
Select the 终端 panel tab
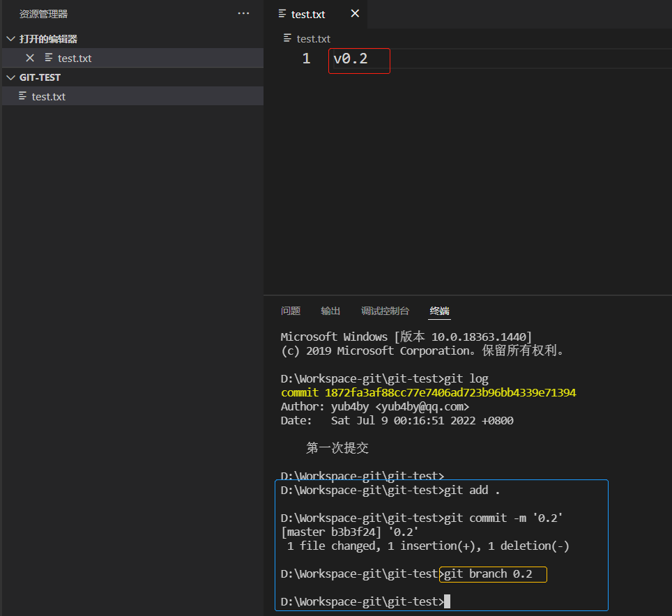point(440,311)
